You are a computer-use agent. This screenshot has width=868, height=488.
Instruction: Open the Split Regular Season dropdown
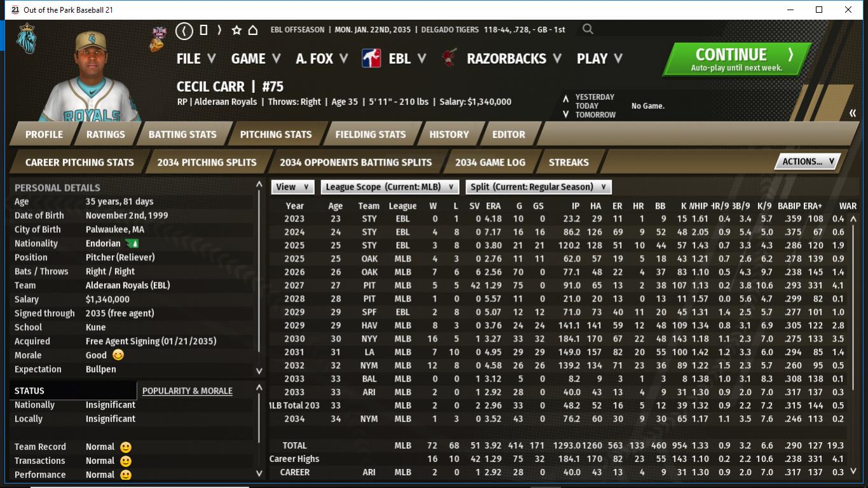(x=539, y=187)
